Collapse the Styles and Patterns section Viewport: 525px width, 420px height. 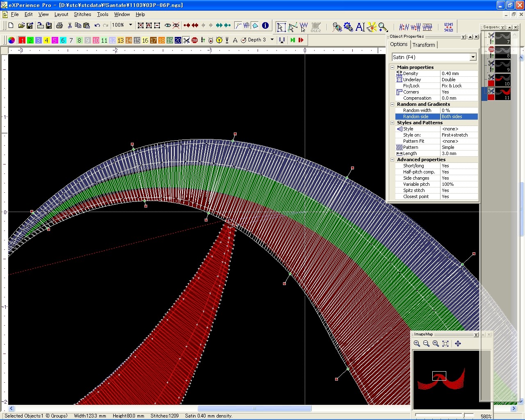[x=393, y=123]
